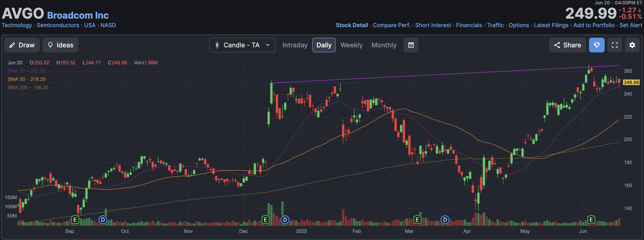Click the 249.99 price tag on axis
This screenshot has height=240, width=644.
click(x=631, y=83)
